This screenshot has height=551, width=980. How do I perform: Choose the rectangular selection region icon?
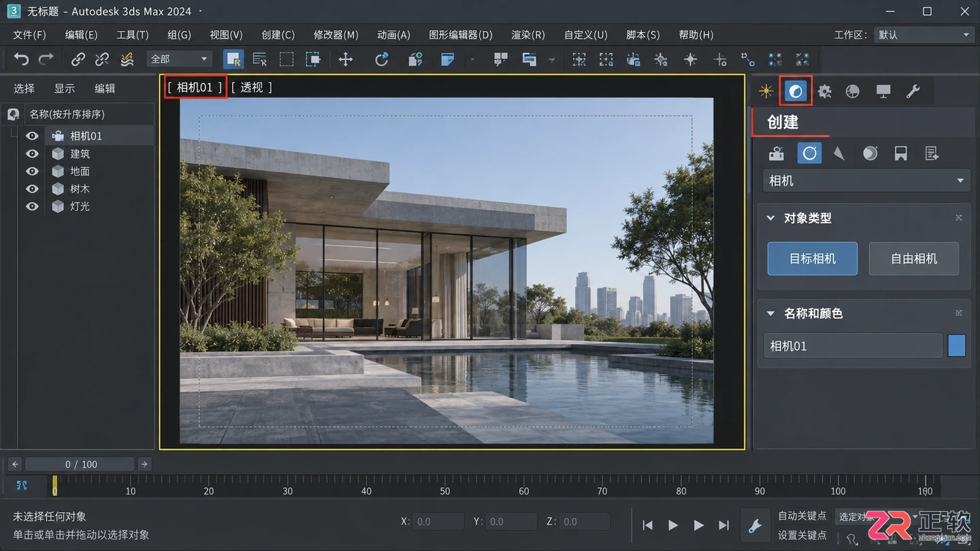(x=287, y=59)
